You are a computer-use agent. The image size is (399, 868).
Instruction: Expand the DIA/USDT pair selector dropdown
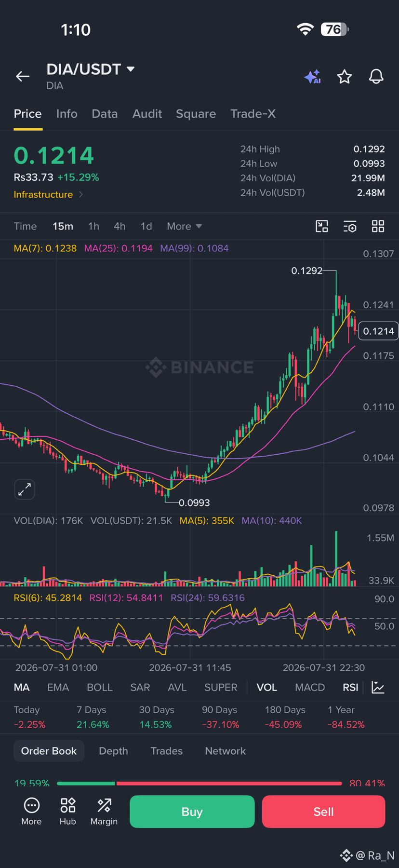(131, 69)
